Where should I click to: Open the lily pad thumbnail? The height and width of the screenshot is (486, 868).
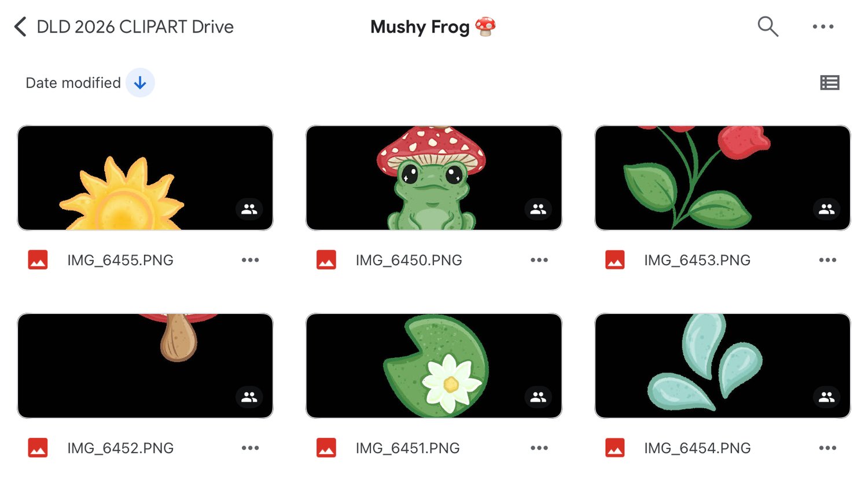coord(434,366)
